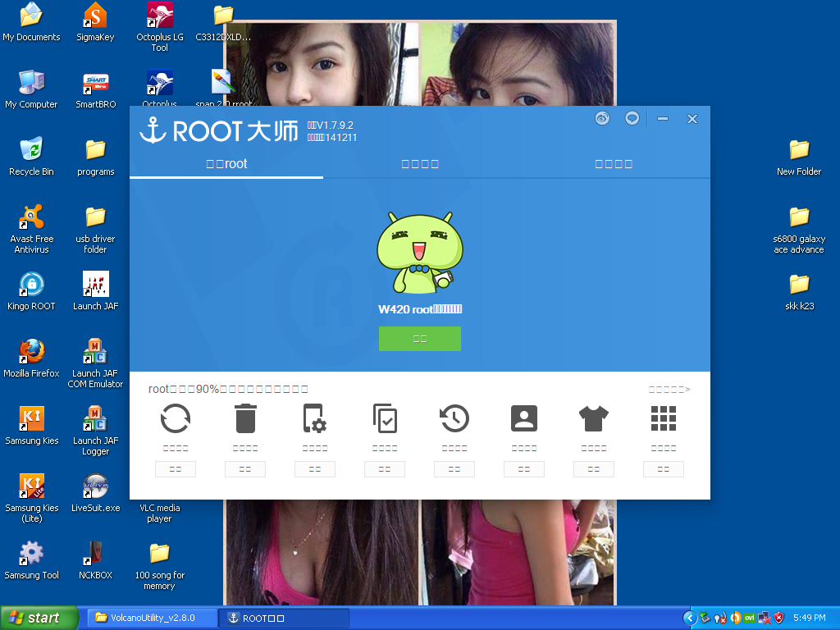Click the small button under the trash icon
The image size is (840, 630).
pos(245,469)
